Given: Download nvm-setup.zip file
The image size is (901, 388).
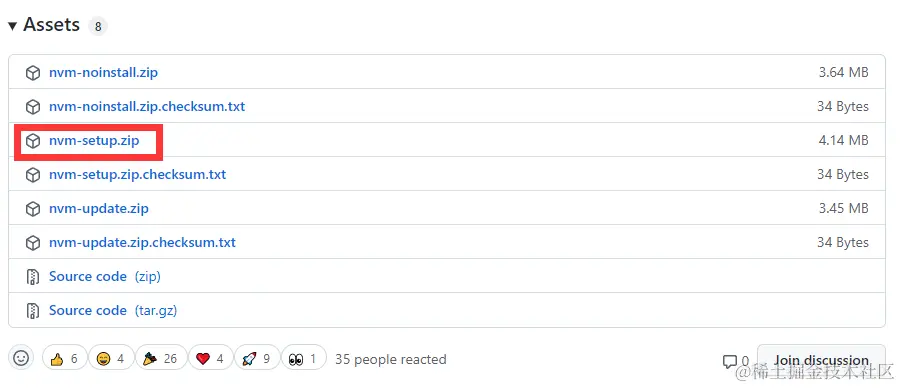Looking at the screenshot, I should tap(94, 141).
